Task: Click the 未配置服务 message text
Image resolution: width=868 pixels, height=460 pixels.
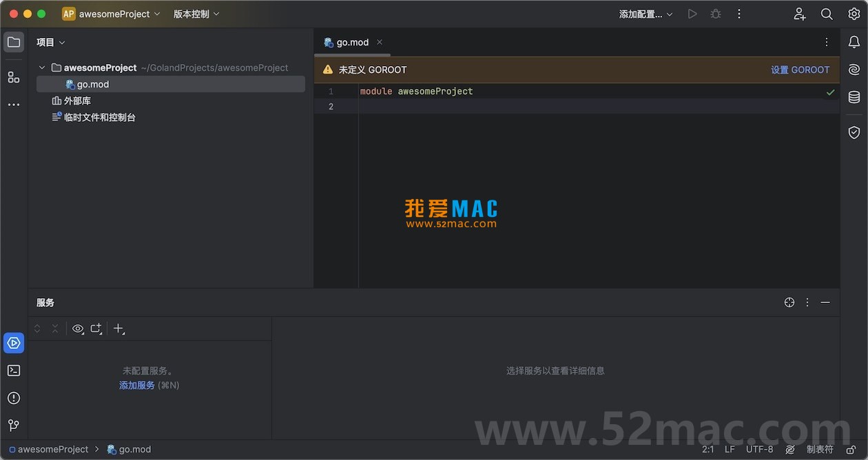Action: (148, 370)
